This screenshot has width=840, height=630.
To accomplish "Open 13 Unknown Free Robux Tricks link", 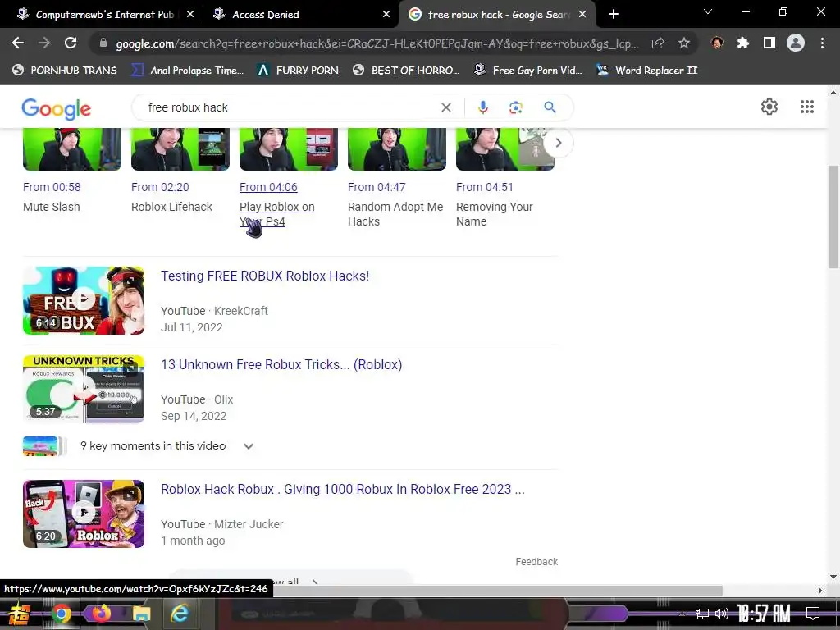I will pyautogui.click(x=281, y=364).
